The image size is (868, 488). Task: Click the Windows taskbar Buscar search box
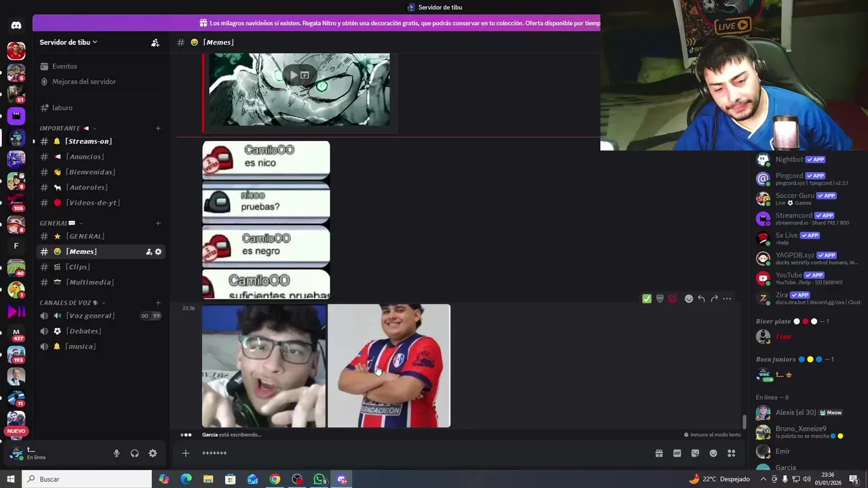[87, 479]
